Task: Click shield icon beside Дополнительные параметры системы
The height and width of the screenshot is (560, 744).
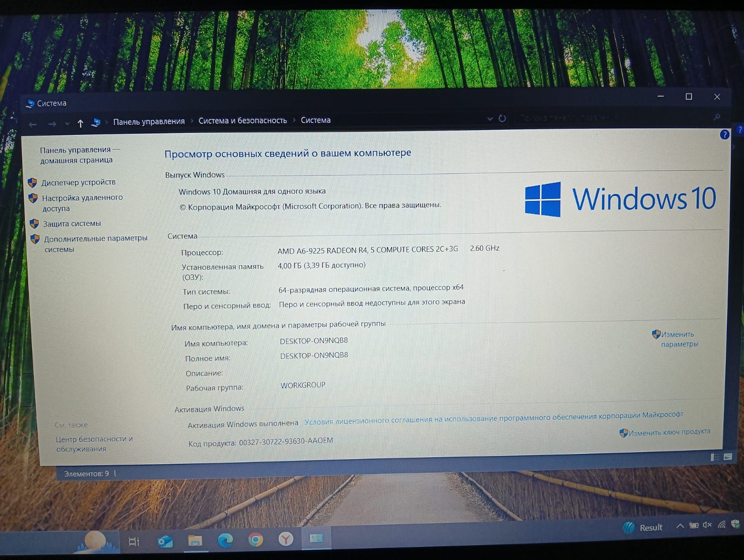Action: 35,239
